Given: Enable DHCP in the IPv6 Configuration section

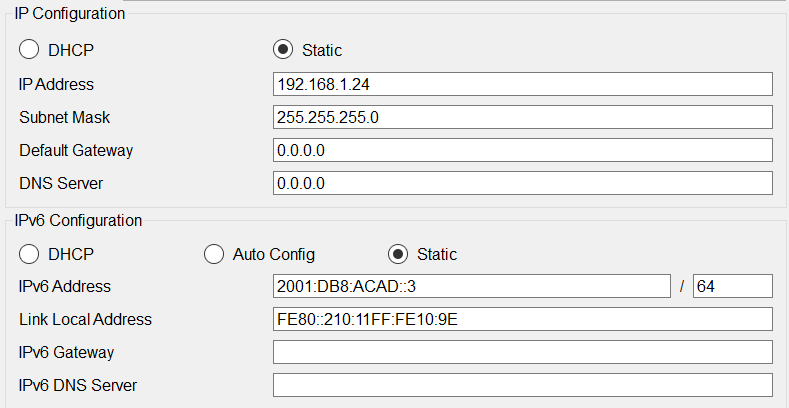Looking at the screenshot, I should click(x=29, y=254).
